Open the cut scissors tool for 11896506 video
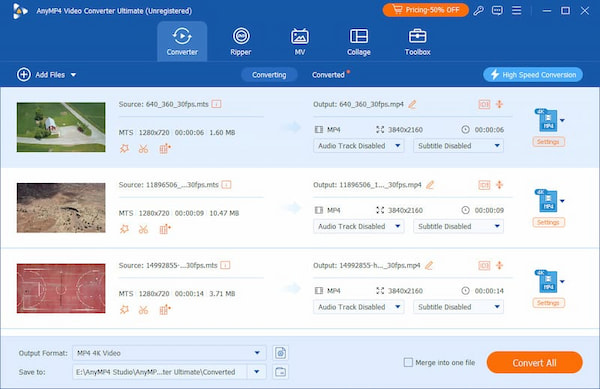600x389 pixels. tap(143, 229)
